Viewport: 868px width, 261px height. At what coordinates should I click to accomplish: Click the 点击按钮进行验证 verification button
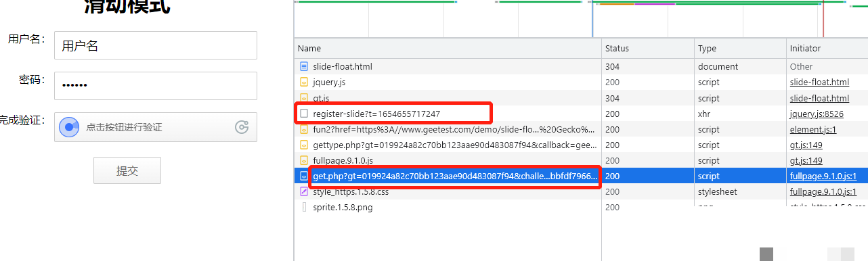(156, 127)
